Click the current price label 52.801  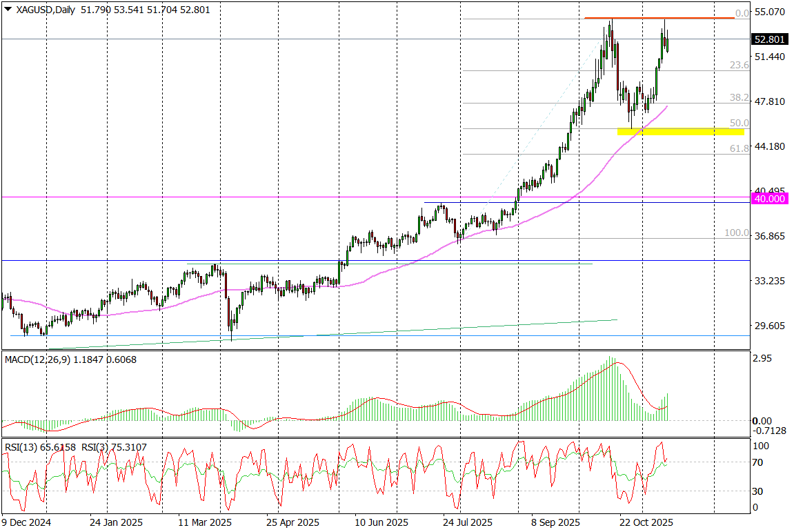pos(768,39)
